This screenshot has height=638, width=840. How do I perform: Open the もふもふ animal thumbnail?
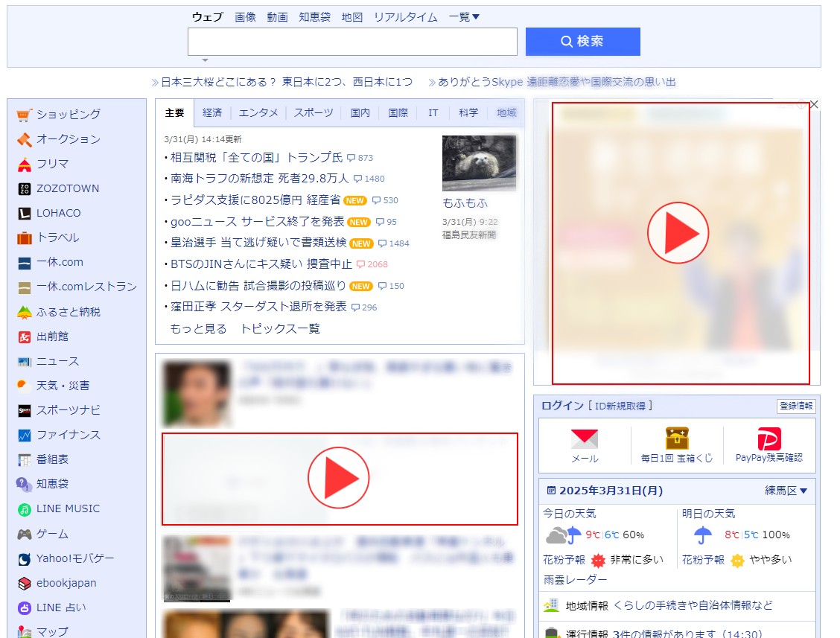479,163
